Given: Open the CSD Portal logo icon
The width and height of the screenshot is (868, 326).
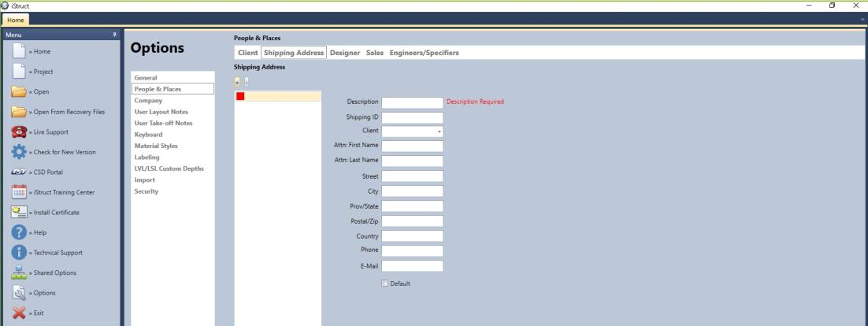Looking at the screenshot, I should point(19,172).
